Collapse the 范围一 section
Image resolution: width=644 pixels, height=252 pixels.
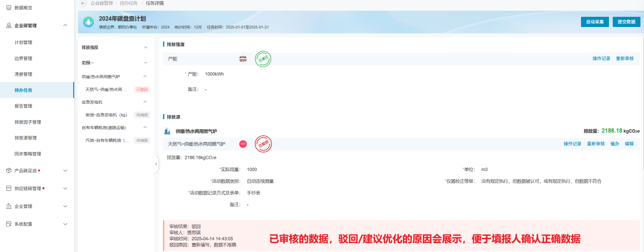click(145, 63)
